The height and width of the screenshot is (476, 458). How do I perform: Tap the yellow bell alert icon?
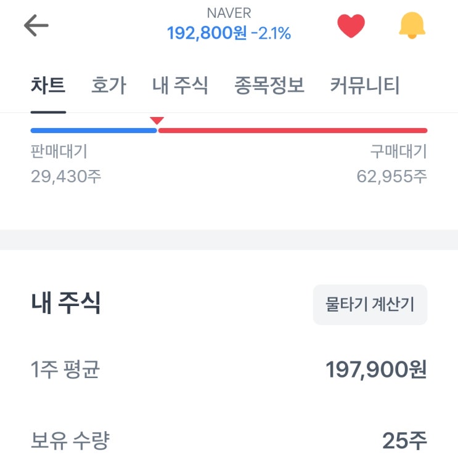pos(412,26)
